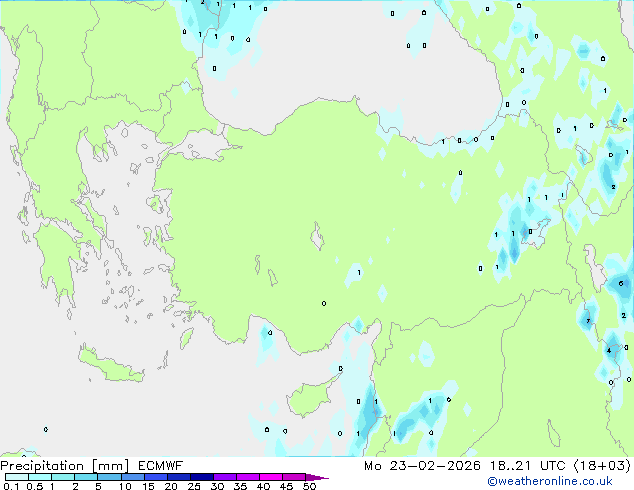Click the '(18+03)' forecast offset text
This screenshot has height=490, width=634.
coord(602,466)
